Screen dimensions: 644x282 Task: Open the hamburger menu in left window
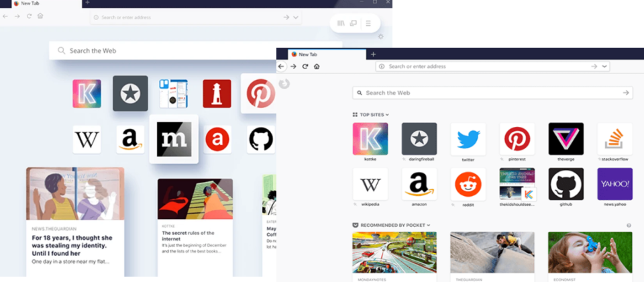coord(368,23)
